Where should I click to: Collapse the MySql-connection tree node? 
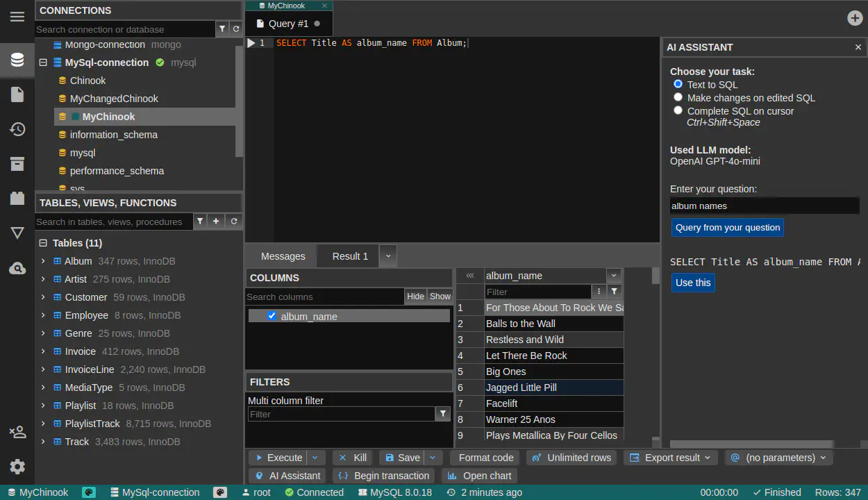43,62
